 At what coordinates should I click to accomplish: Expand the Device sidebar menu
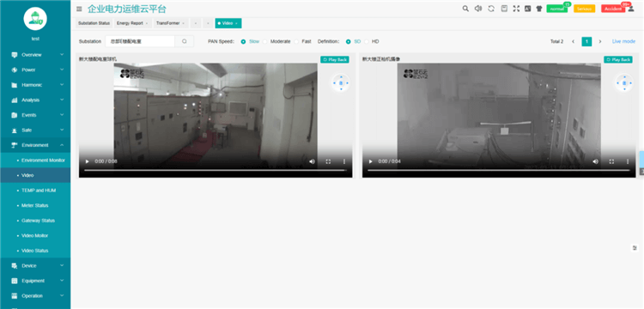click(x=35, y=265)
